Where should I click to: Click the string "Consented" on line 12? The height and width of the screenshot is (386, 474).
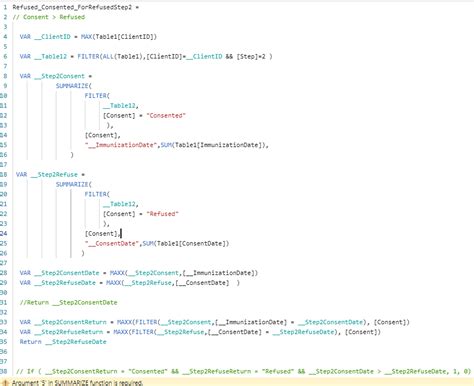166,115
